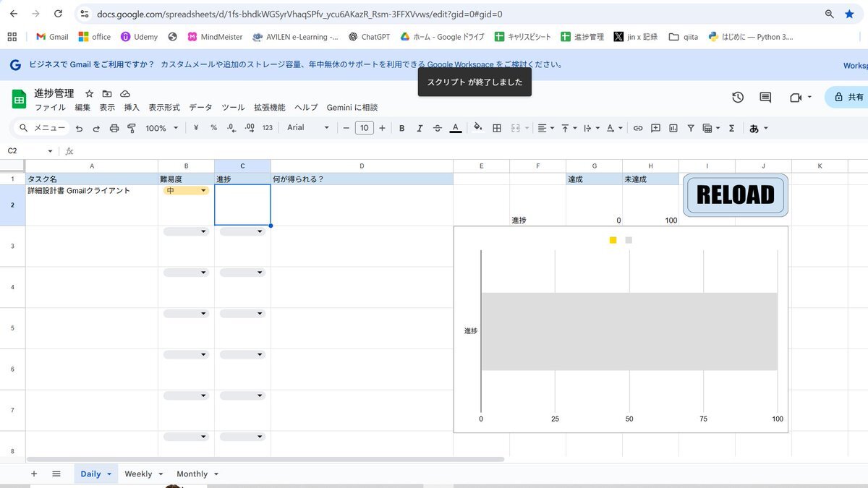The width and height of the screenshot is (868, 488).
Task: Select the paint format tool
Action: (x=132, y=128)
